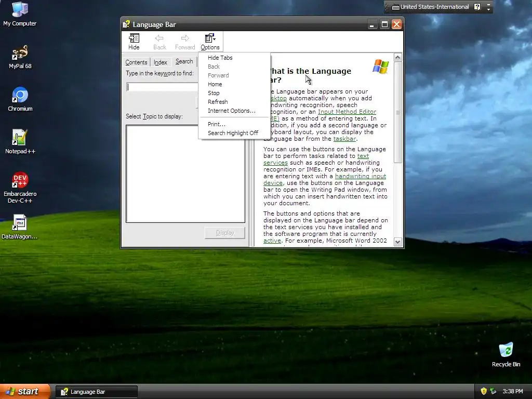The width and height of the screenshot is (532, 399).
Task: Select the Embarcadero Dev-C++ desktop icon
Action: coord(20,188)
